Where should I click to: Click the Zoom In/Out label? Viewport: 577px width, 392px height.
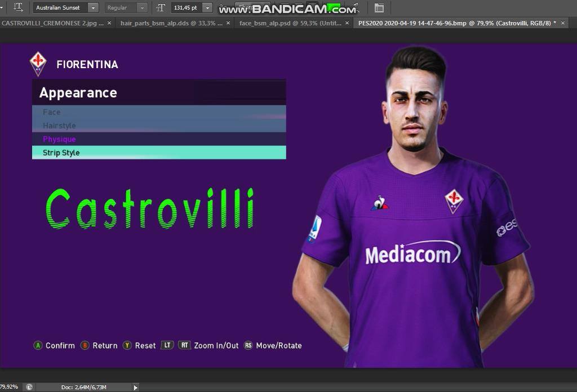tap(216, 346)
